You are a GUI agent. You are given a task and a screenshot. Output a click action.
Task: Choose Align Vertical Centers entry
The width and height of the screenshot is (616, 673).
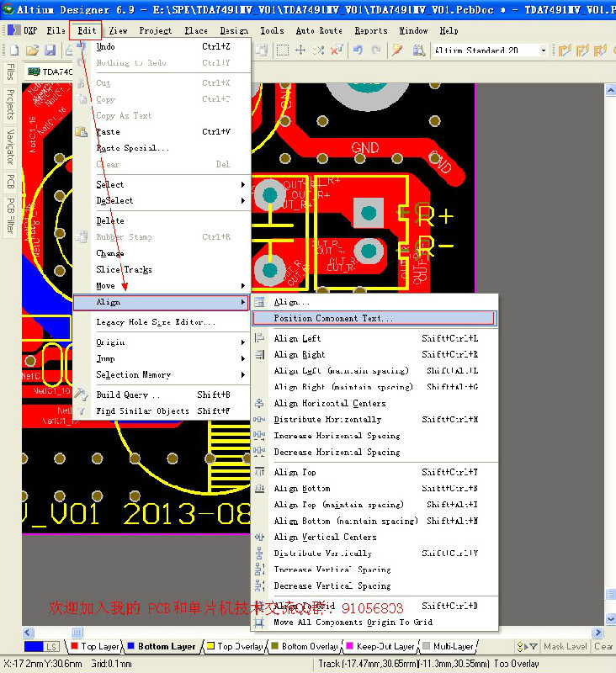pos(374,537)
